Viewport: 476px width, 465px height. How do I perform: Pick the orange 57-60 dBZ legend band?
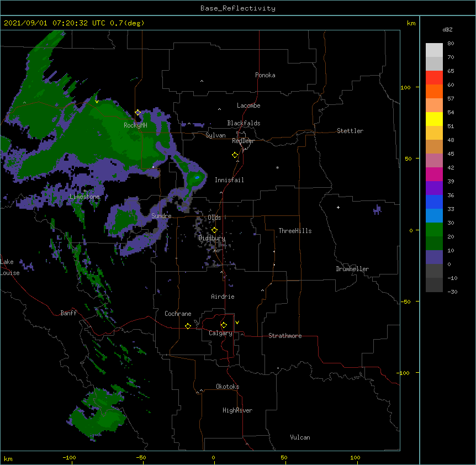[434, 91]
